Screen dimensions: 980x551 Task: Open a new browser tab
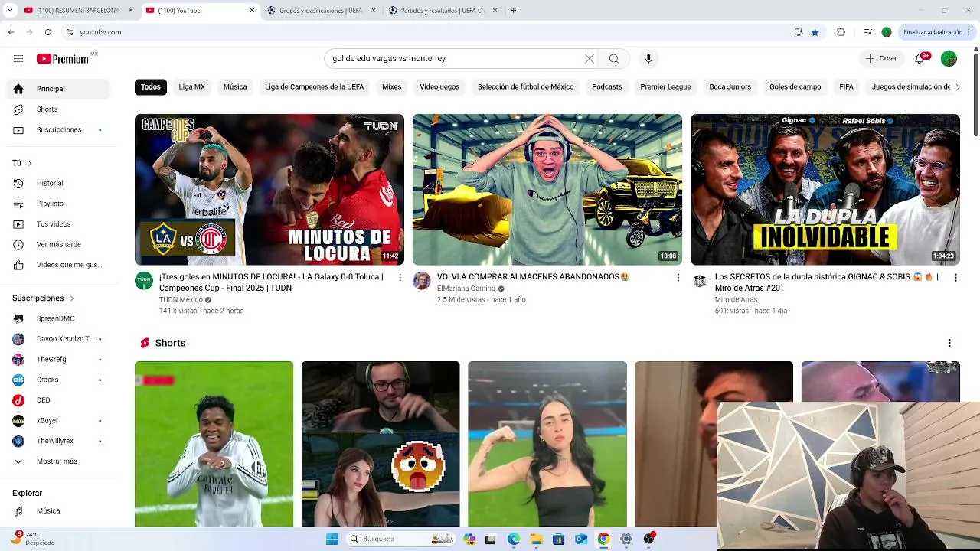coord(513,11)
